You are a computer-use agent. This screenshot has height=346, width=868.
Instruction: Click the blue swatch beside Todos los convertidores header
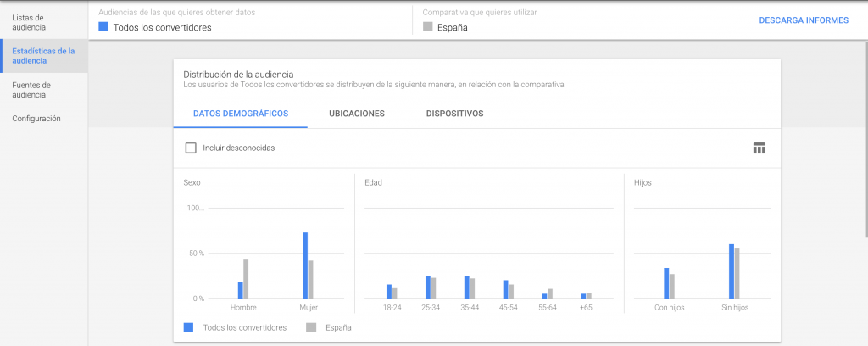[103, 26]
